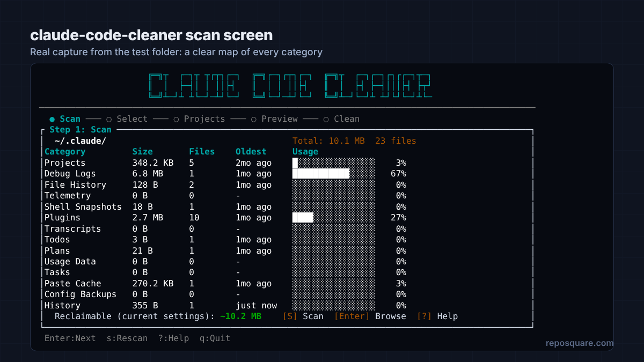
Task: Select the Plans row
Action: pos(225,251)
